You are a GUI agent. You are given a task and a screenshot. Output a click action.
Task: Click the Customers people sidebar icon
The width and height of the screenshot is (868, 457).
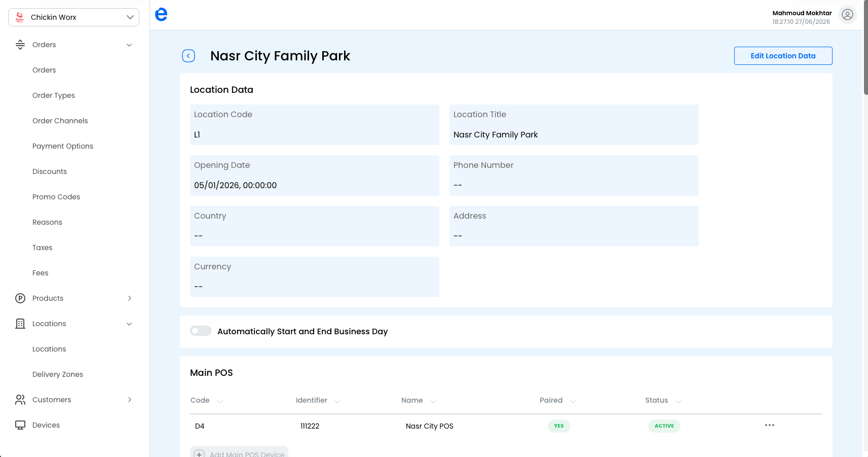[20, 400]
